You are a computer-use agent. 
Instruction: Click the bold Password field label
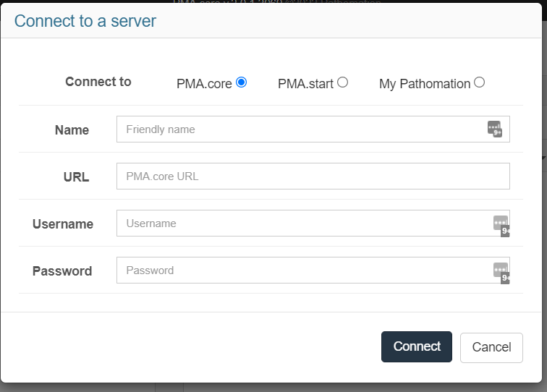click(62, 271)
